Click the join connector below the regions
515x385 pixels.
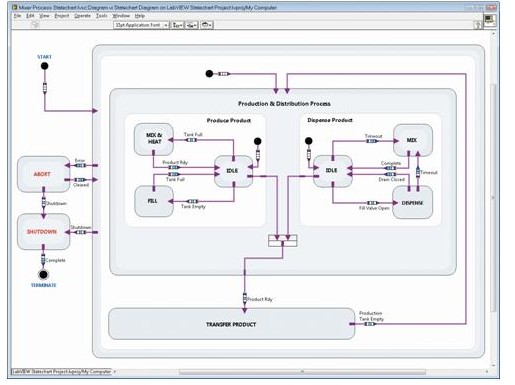[x=283, y=241]
